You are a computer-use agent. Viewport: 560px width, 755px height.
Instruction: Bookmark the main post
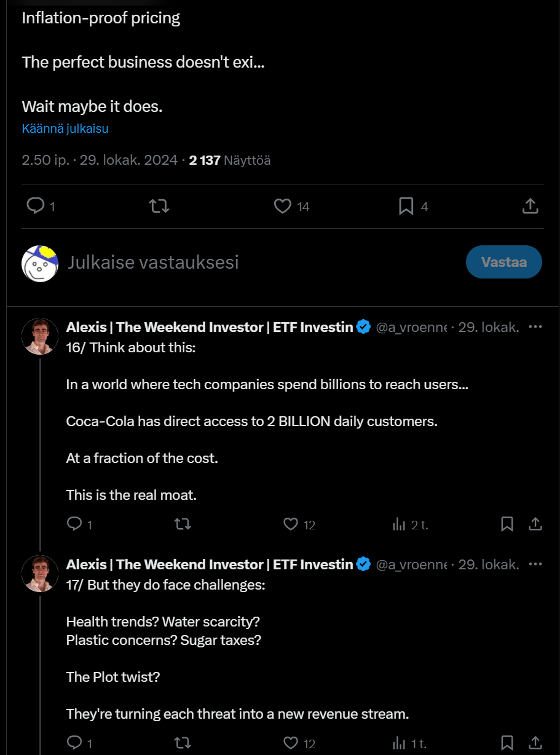[x=406, y=206]
